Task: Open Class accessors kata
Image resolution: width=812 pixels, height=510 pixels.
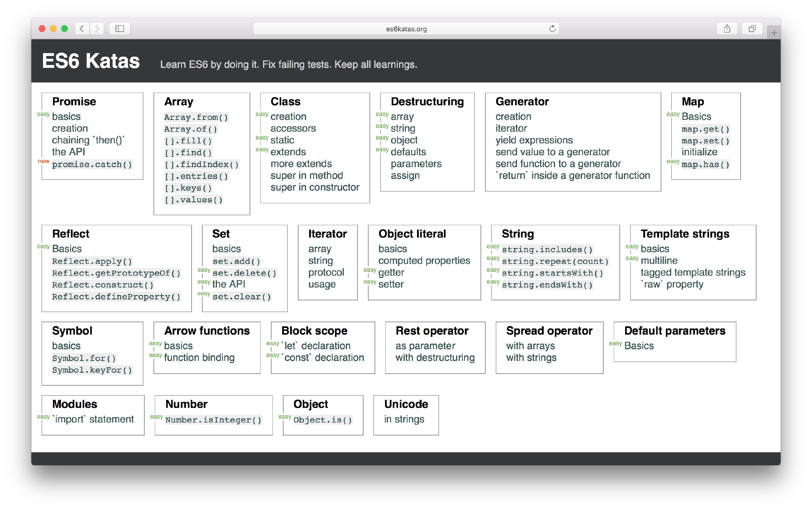Action: (293, 128)
